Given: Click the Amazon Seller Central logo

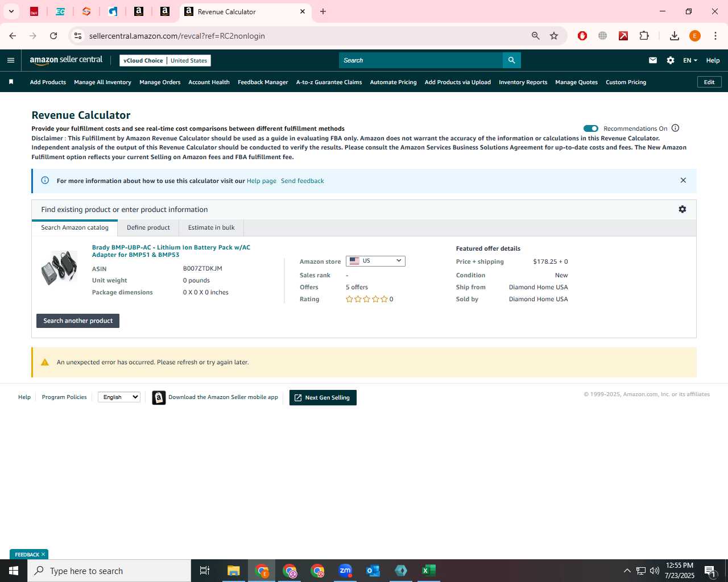Looking at the screenshot, I should pos(66,60).
